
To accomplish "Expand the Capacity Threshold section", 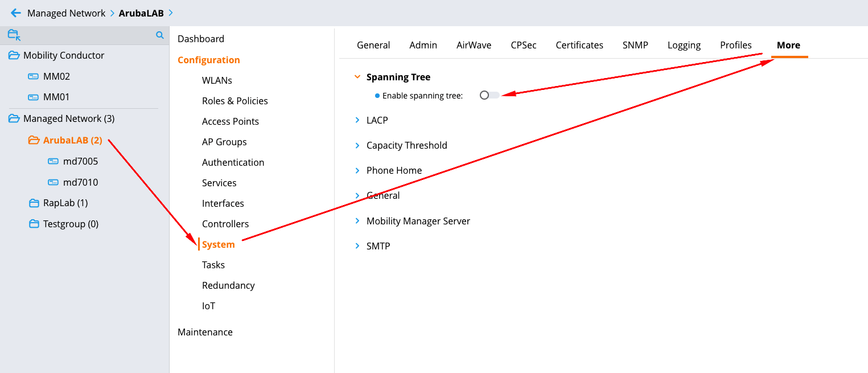I will click(x=357, y=145).
